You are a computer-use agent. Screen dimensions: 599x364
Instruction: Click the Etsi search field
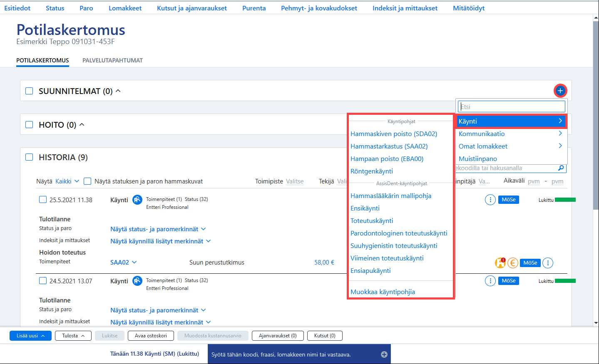tap(512, 106)
